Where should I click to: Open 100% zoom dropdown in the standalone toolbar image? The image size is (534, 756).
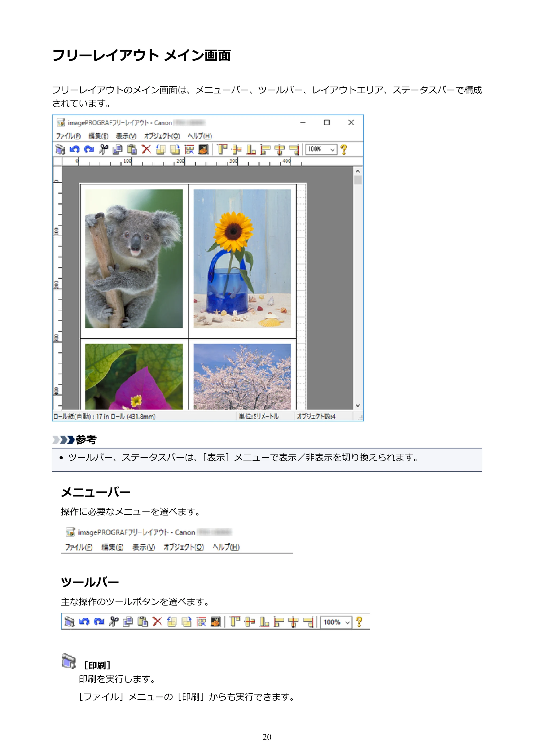tap(347, 622)
